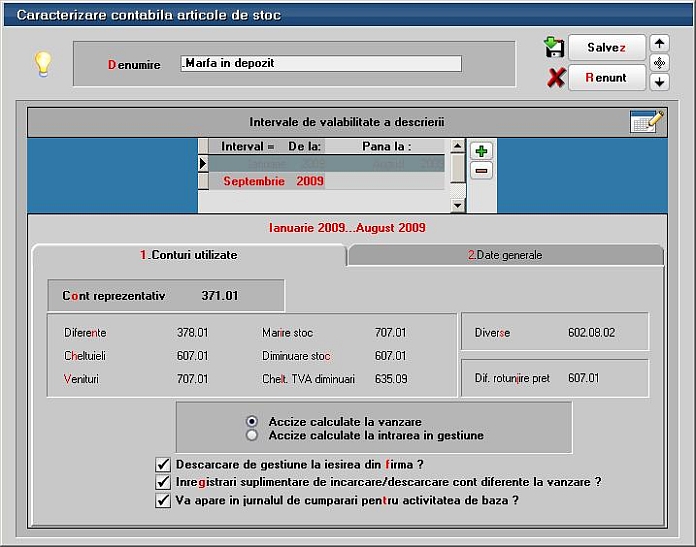Screen dimensions: 696x547
Task: Click the up arrow navigation button
Action: point(659,44)
